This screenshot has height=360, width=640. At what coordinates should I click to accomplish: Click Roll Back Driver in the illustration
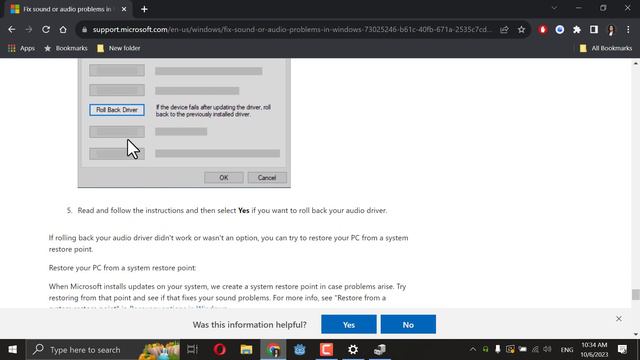tap(117, 110)
